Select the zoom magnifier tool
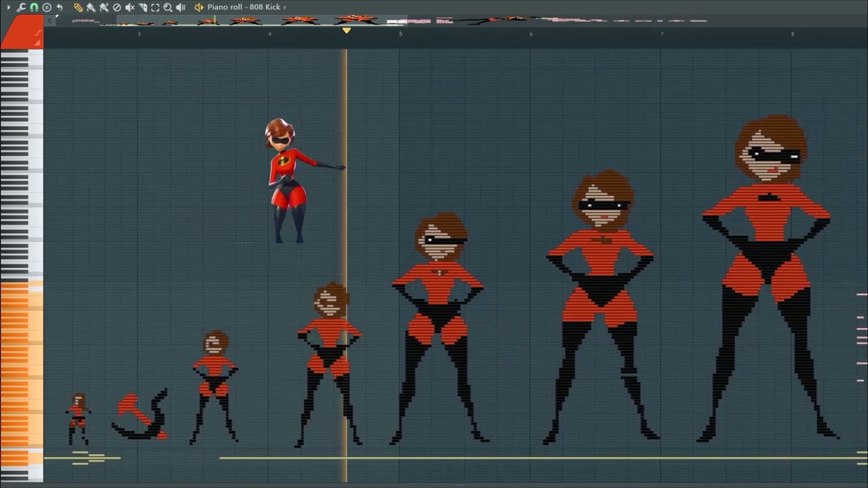The width and height of the screenshot is (868, 488). (x=168, y=7)
